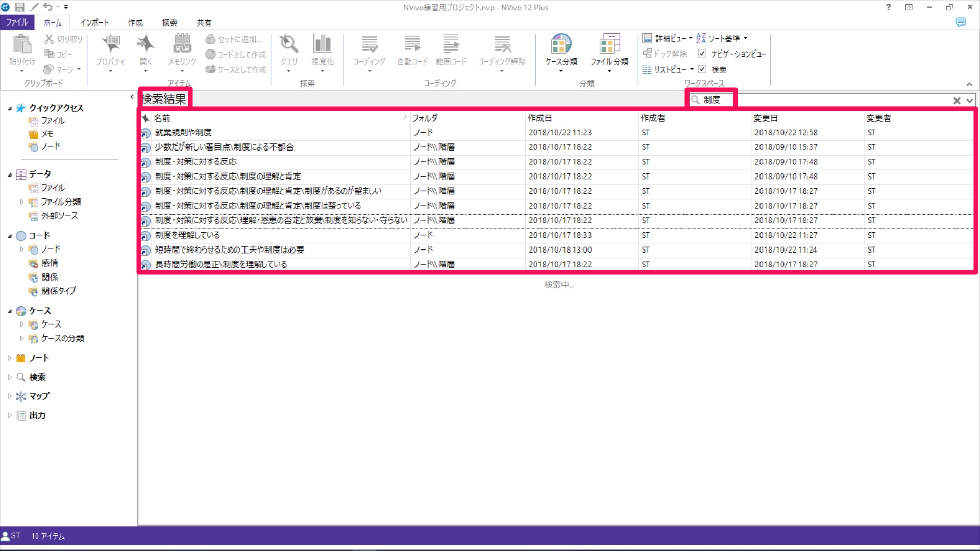Switch to the インポート ribbon tab
The height and width of the screenshot is (551, 980).
click(x=94, y=22)
